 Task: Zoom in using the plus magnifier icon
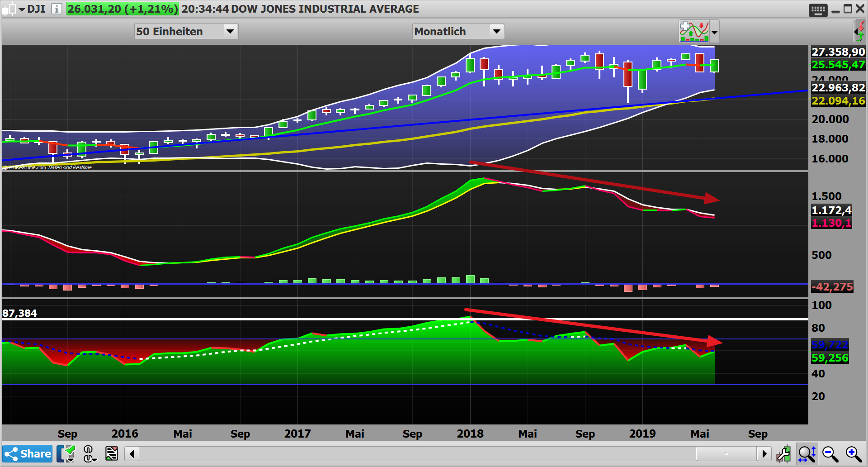pyautogui.click(x=852, y=453)
